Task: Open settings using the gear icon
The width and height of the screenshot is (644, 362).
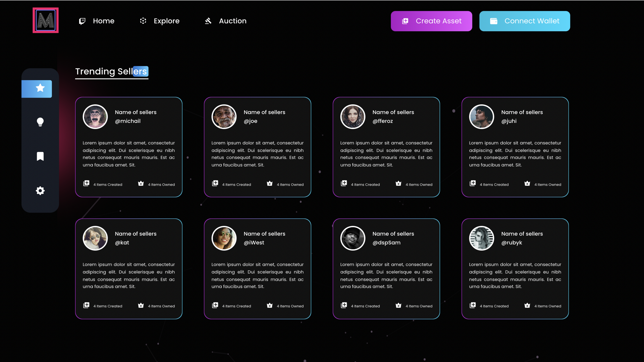Action: pyautogui.click(x=40, y=191)
